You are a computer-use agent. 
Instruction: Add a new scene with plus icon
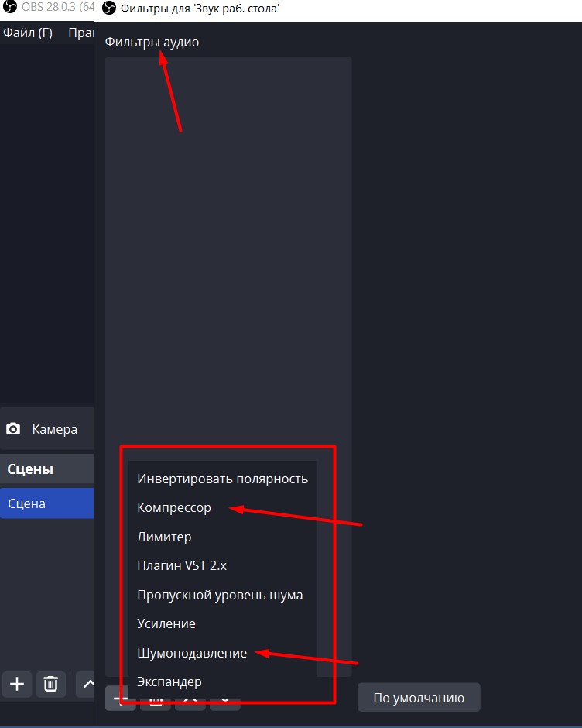[x=17, y=684]
